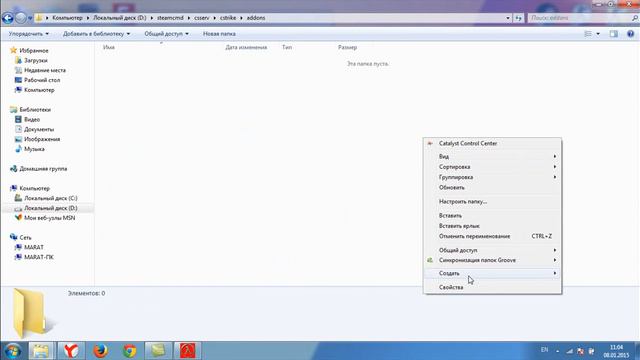The image size is (640, 360).
Task: Expand the Вид submenu
Action: tap(492, 157)
